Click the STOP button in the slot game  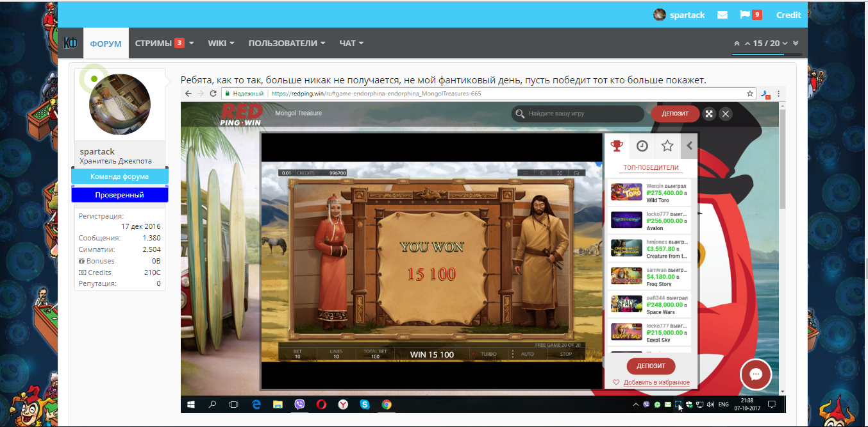tap(566, 354)
